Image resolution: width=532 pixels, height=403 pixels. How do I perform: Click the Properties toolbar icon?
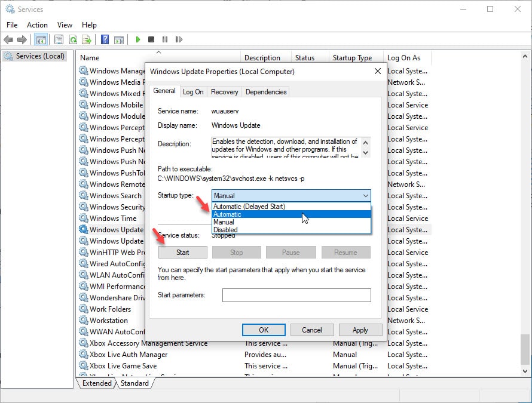pos(59,39)
